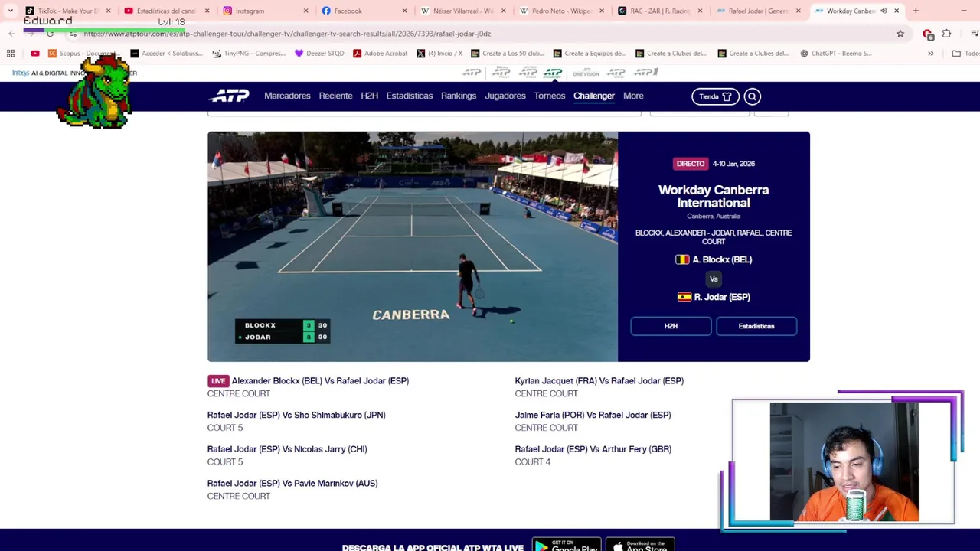The image size is (980, 551).
Task: Click the H2H button in match panel
Action: point(671,326)
